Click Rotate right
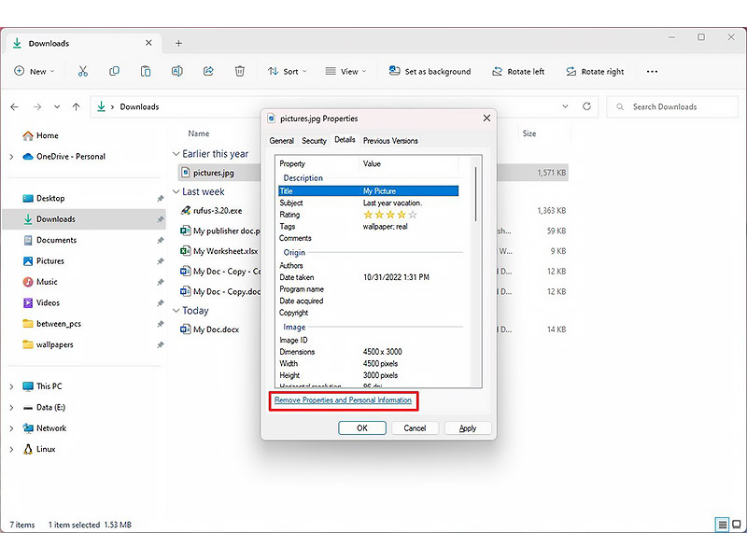747x560 pixels. [x=595, y=72]
